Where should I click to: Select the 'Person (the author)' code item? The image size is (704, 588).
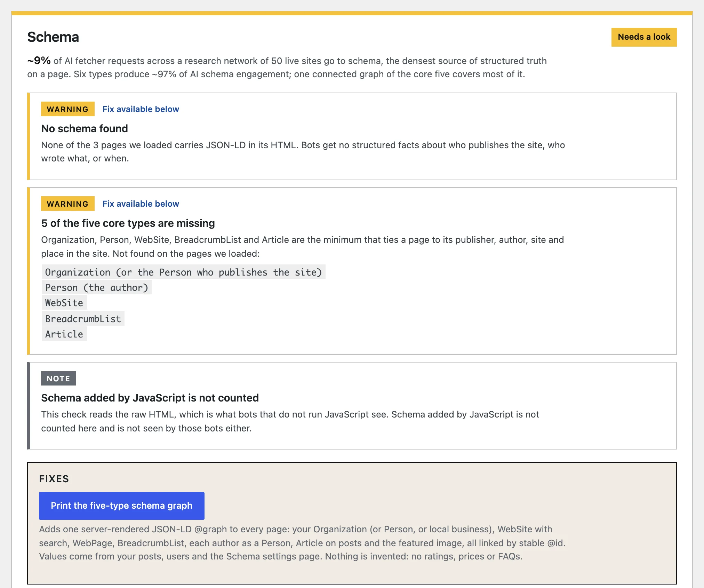pos(97,287)
